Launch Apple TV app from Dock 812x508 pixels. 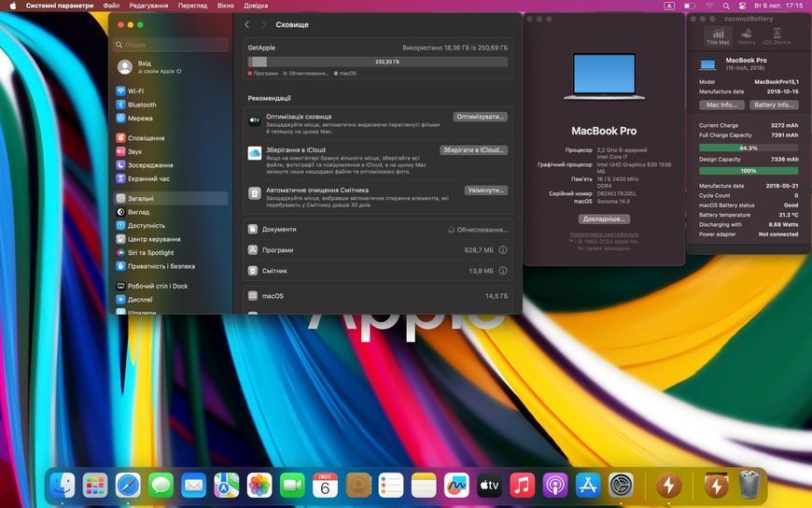click(x=489, y=486)
